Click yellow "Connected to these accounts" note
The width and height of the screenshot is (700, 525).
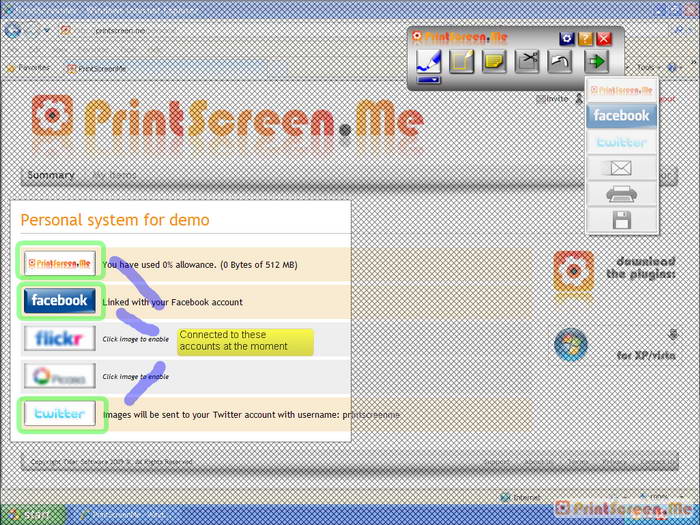(x=245, y=342)
